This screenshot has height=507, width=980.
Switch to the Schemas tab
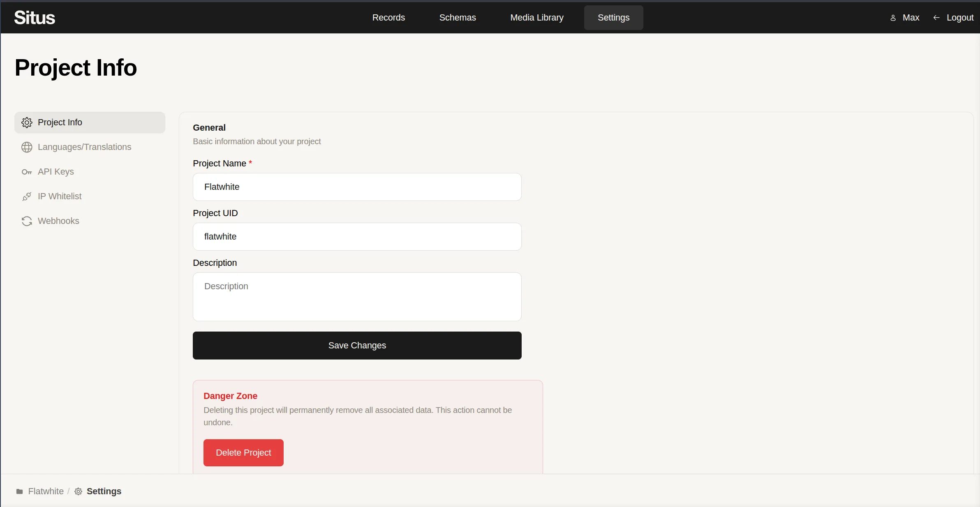[x=457, y=18]
